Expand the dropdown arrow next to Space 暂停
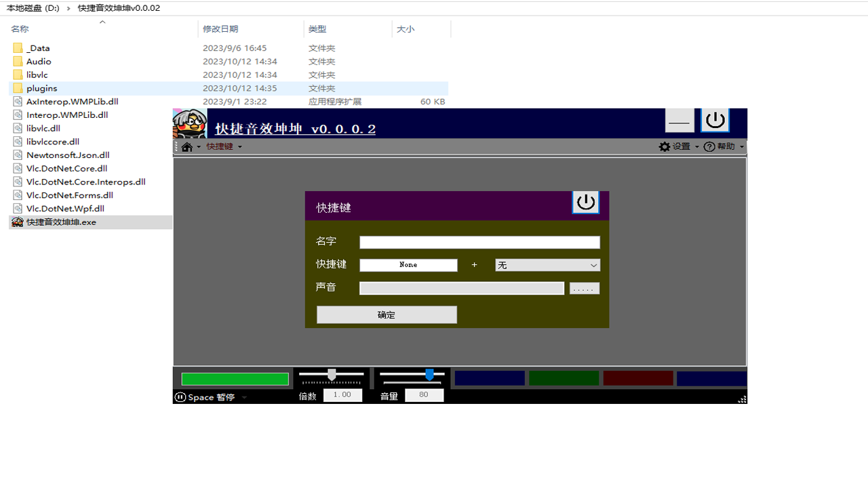The image size is (868, 488). [x=244, y=397]
